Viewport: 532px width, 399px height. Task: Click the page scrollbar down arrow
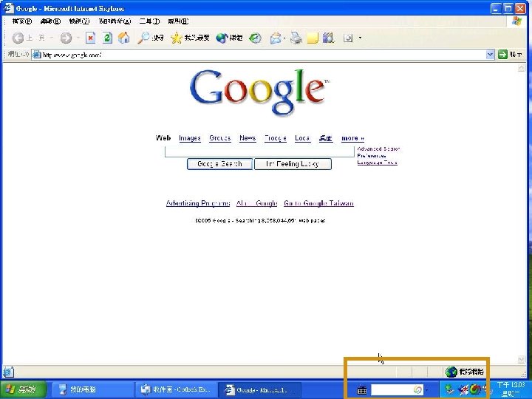[x=521, y=359]
